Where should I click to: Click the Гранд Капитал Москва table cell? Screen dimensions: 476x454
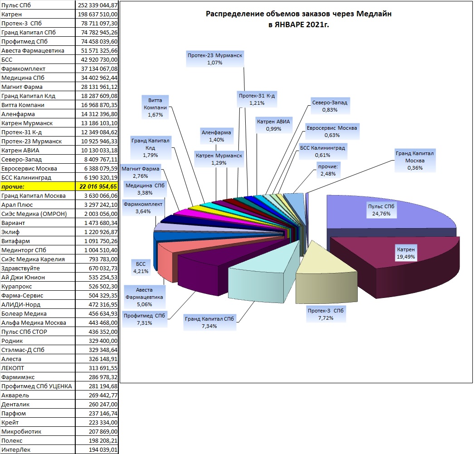(38, 196)
